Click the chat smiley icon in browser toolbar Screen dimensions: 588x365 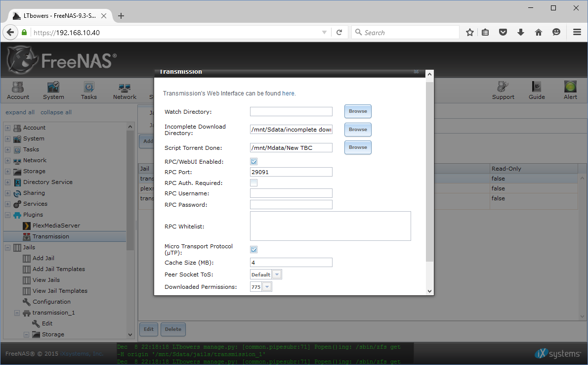[556, 32]
